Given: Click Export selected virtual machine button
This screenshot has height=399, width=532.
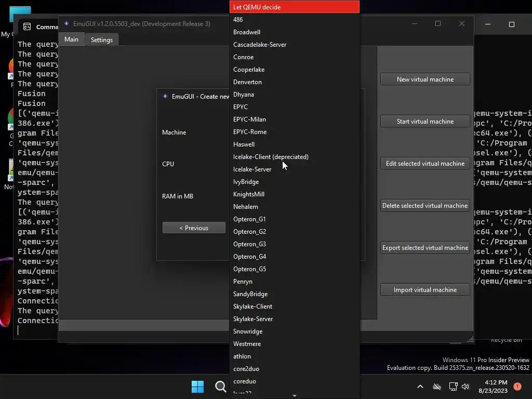Looking at the screenshot, I should pos(425,248).
